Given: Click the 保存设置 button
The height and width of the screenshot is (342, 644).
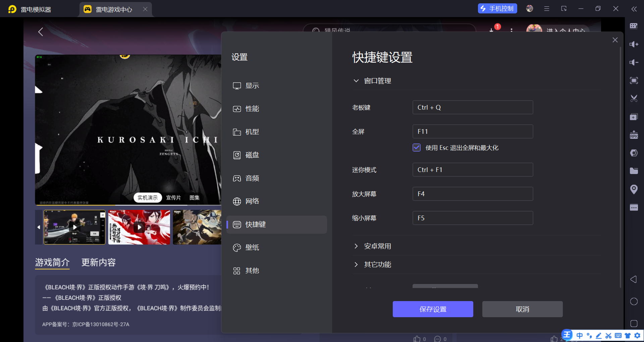Looking at the screenshot, I should pyautogui.click(x=433, y=309).
